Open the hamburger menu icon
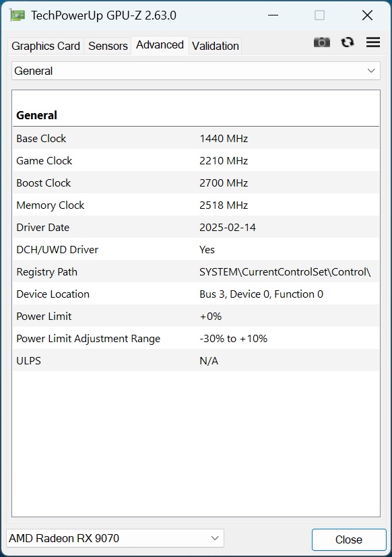 373,42
